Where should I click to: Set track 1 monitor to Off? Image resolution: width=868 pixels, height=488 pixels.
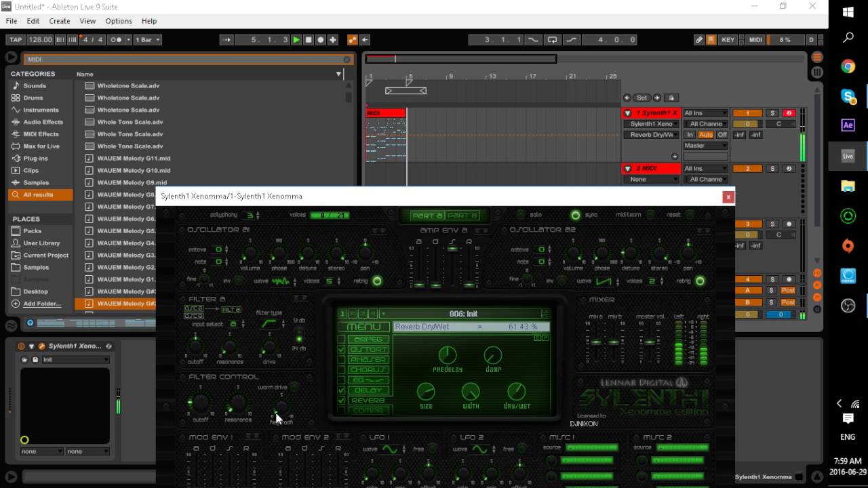click(723, 135)
